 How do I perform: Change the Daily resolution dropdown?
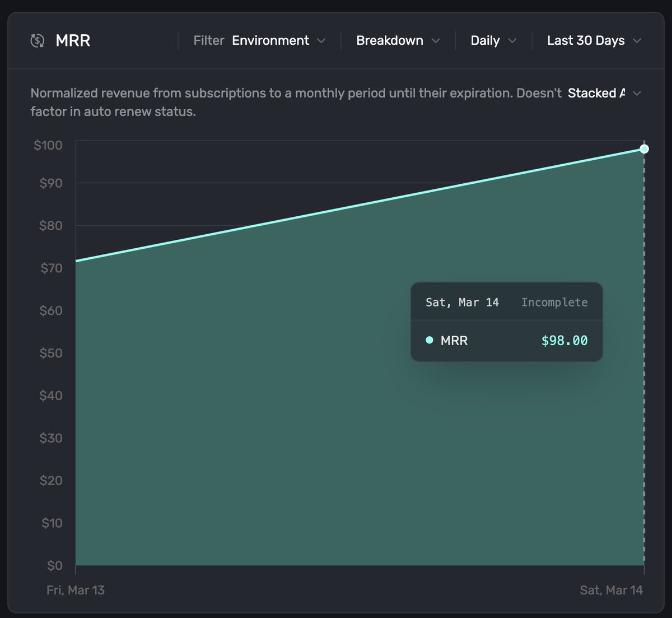pos(493,40)
